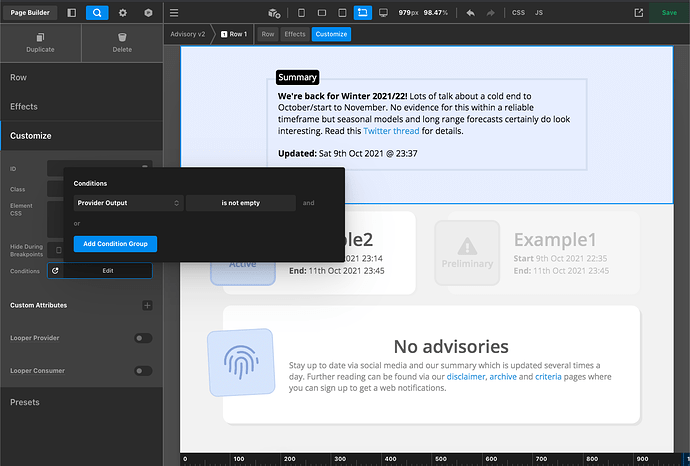This screenshot has height=466, width=690.
Task: Click the cube elements icon
Action: point(149,13)
